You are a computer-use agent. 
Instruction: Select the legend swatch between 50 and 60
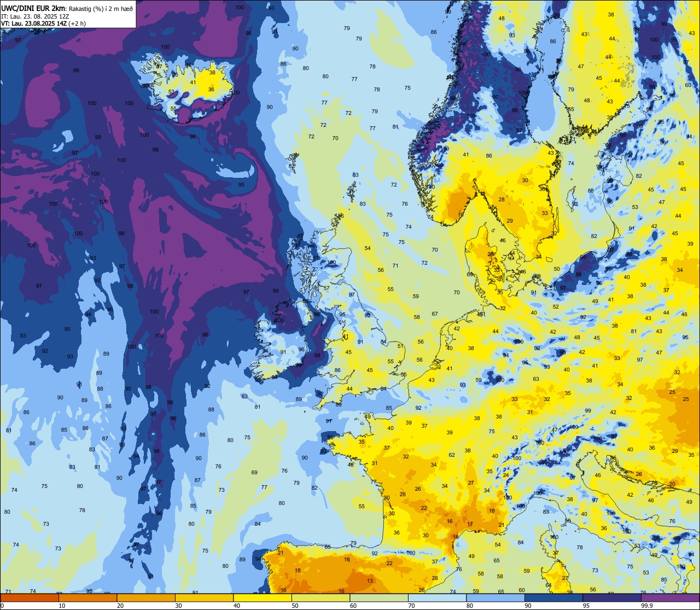coord(320,597)
